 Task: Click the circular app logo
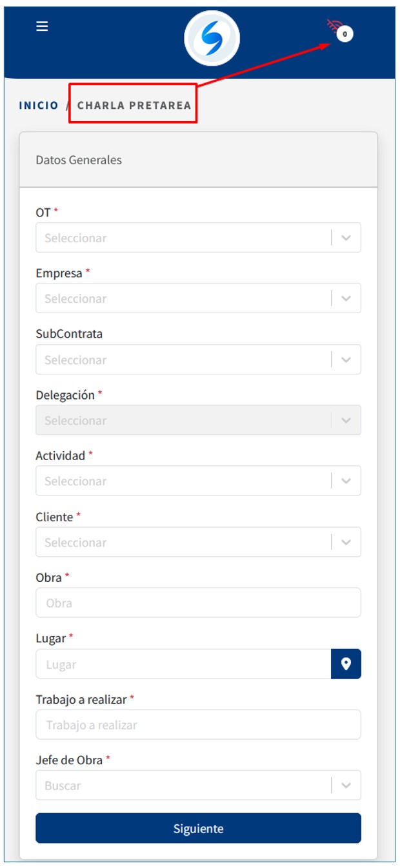point(212,38)
